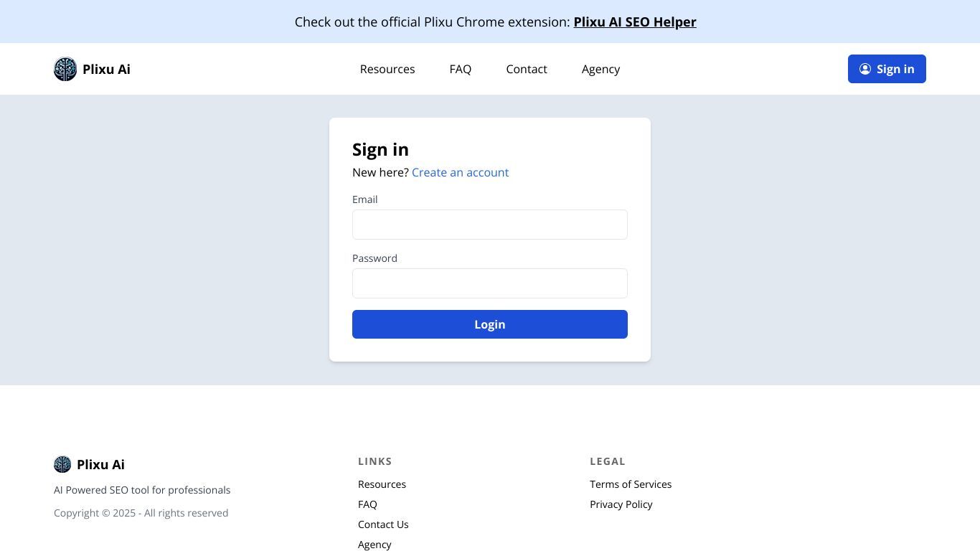Click the Plixu Ai brain logo in footer
Viewport: 980px width, 551px height.
[62, 464]
